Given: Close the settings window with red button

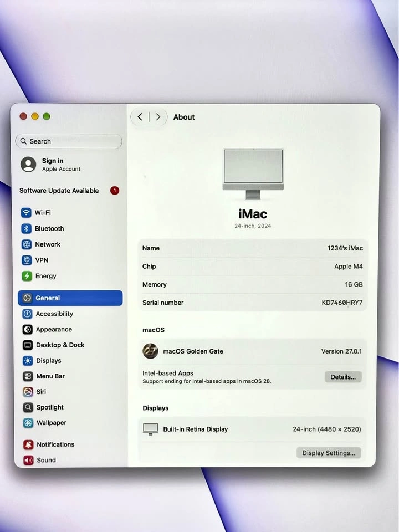Looking at the screenshot, I should click(x=23, y=117).
